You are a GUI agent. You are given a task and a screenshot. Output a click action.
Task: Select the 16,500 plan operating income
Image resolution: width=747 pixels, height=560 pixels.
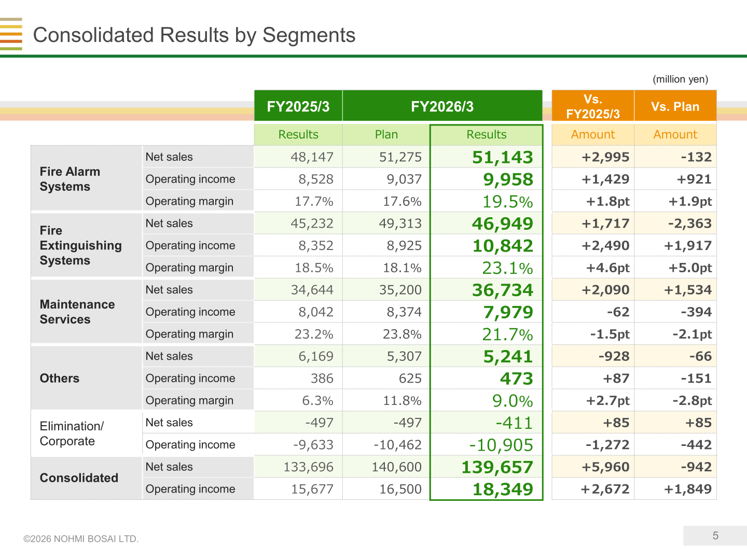pyautogui.click(x=400, y=489)
